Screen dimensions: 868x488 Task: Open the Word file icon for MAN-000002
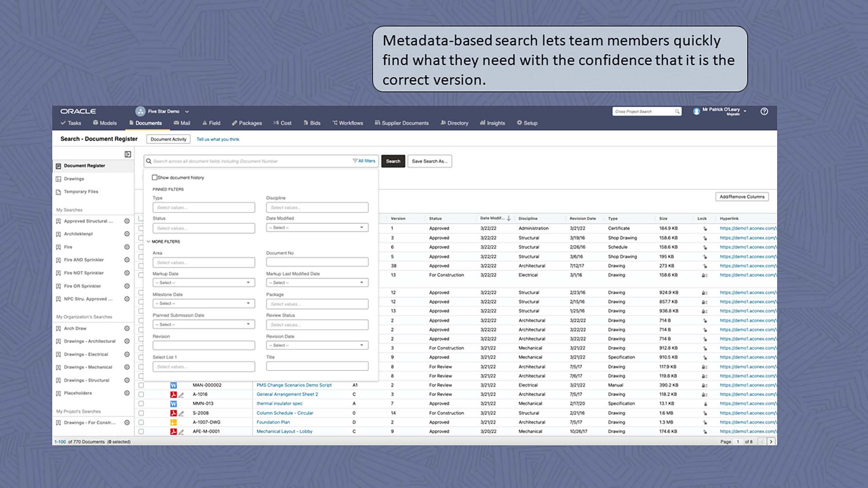click(173, 385)
